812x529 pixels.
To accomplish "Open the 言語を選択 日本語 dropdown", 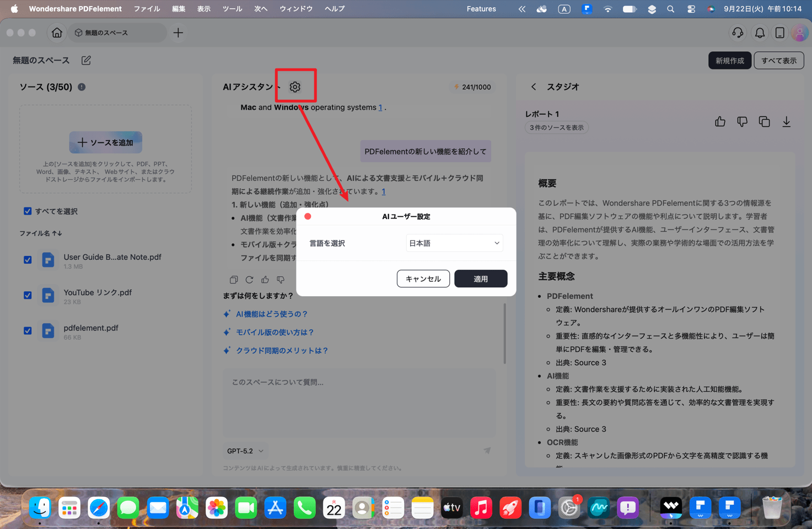I will (x=454, y=243).
